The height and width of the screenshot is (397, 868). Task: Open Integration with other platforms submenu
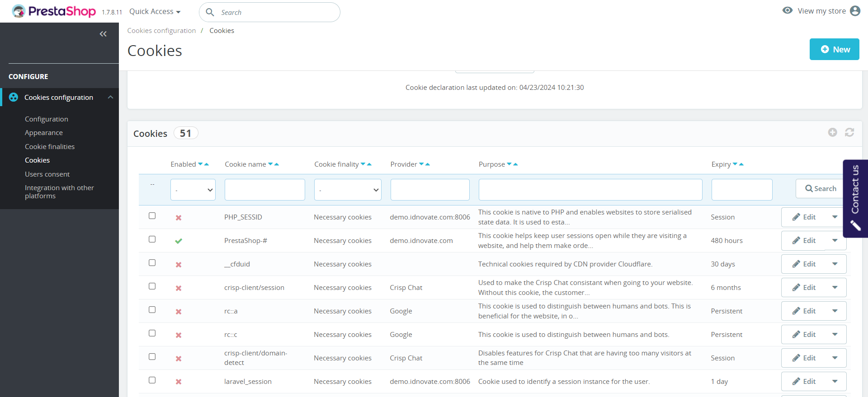59,192
